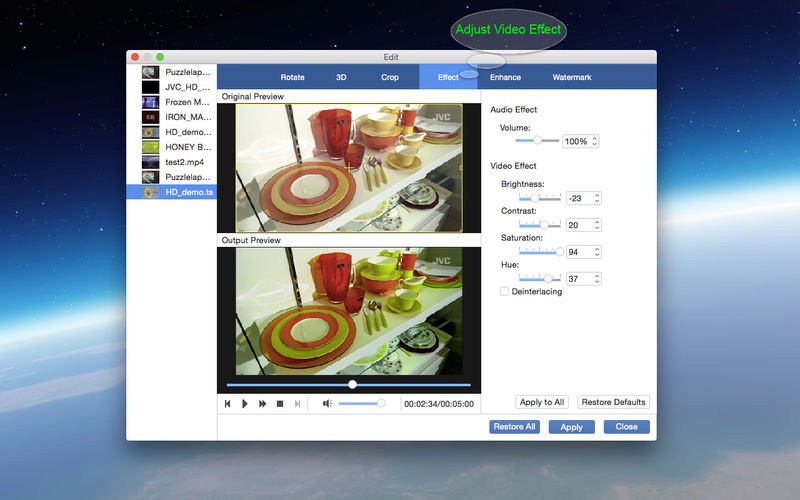This screenshot has height=500, width=800.
Task: Select HD_demo... video thumbnail above HONEY B
Action: pos(151,132)
